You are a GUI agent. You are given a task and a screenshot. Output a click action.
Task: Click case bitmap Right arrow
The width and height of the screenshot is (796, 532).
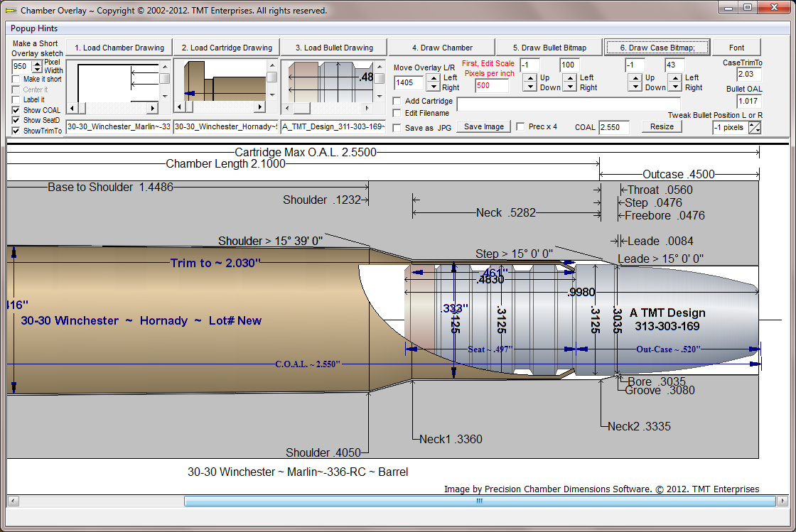pos(674,87)
